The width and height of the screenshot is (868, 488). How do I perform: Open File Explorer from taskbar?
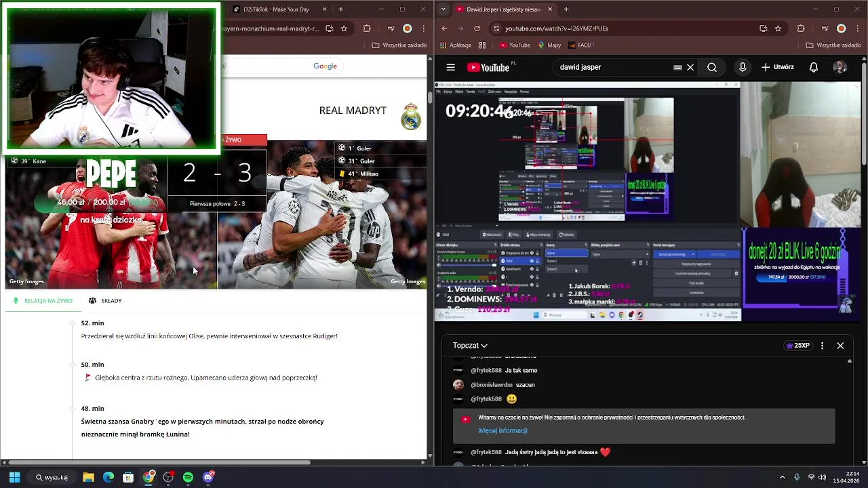[x=88, y=477]
